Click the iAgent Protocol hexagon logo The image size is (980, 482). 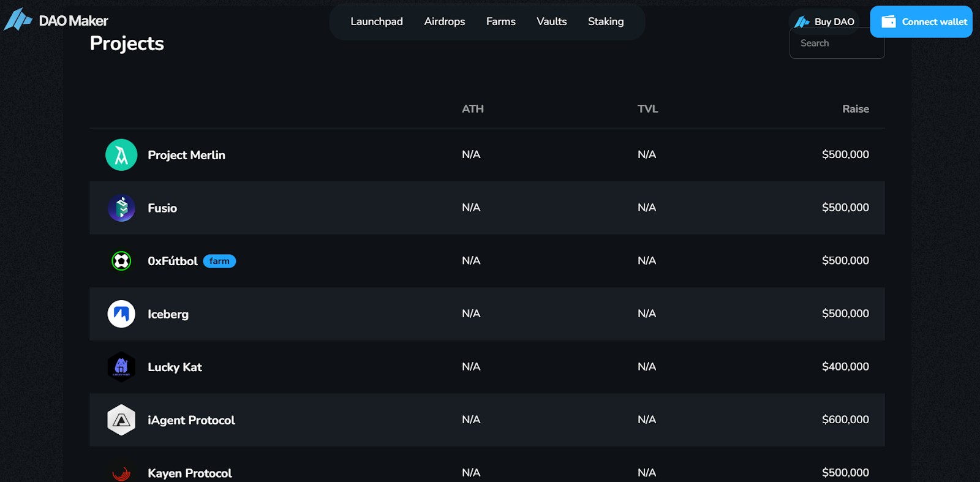(x=121, y=420)
